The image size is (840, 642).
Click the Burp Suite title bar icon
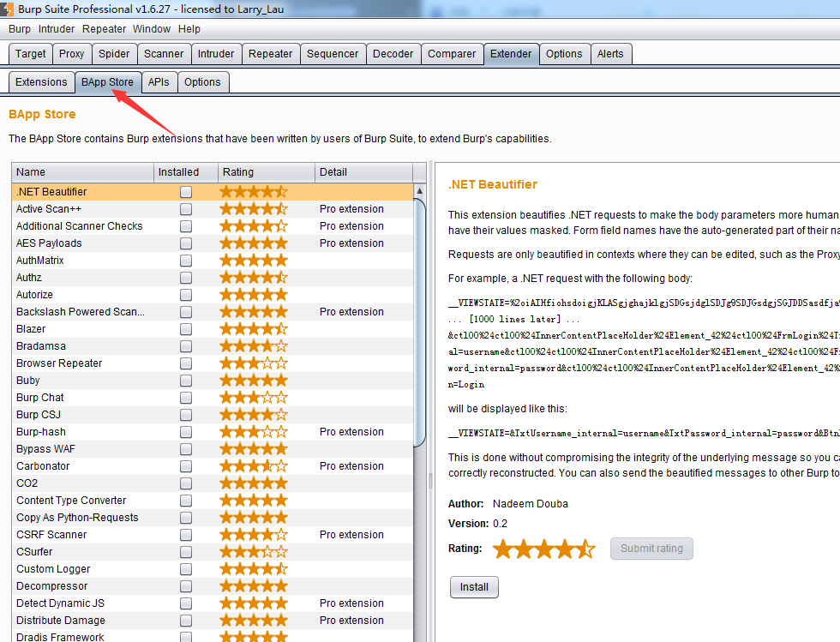tap(7, 9)
